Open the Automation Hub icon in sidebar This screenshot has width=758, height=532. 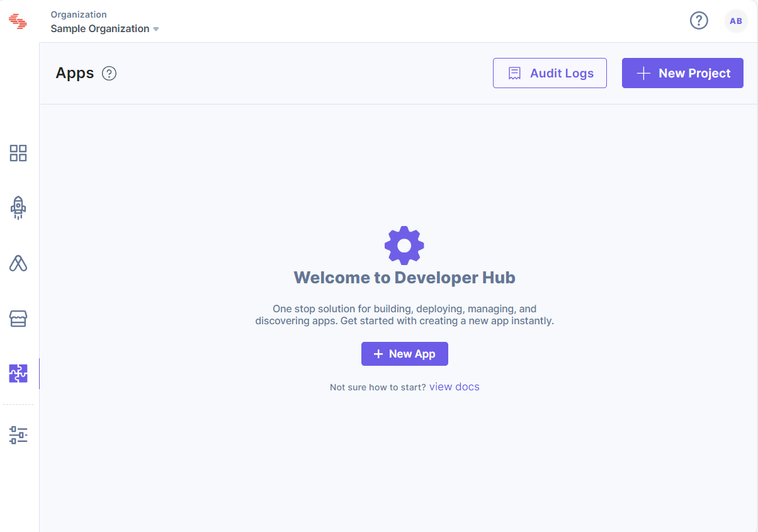[x=18, y=263]
